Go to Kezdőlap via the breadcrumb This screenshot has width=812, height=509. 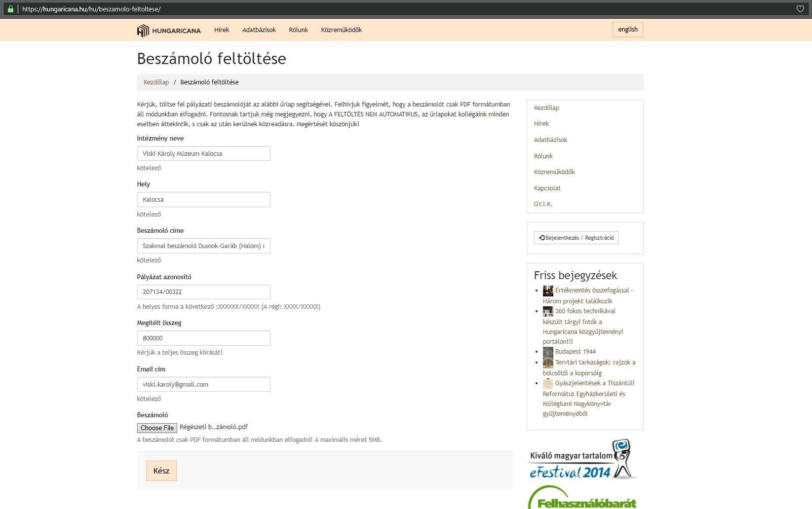156,82
